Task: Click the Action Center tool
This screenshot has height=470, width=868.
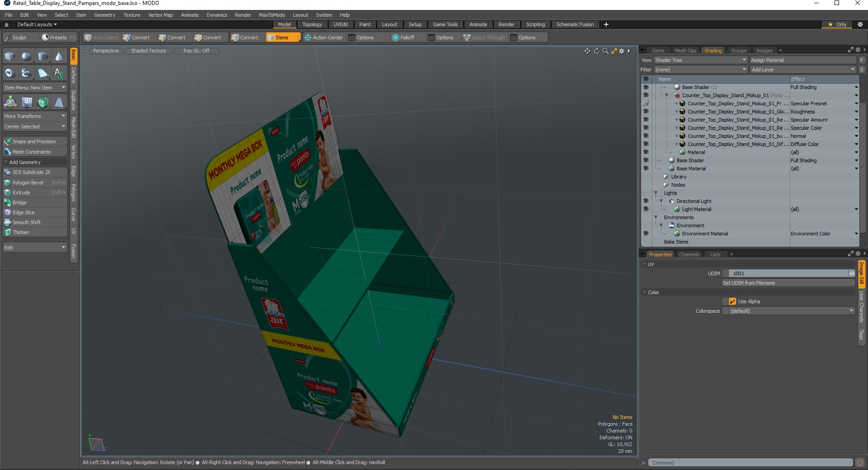Action: click(x=324, y=38)
